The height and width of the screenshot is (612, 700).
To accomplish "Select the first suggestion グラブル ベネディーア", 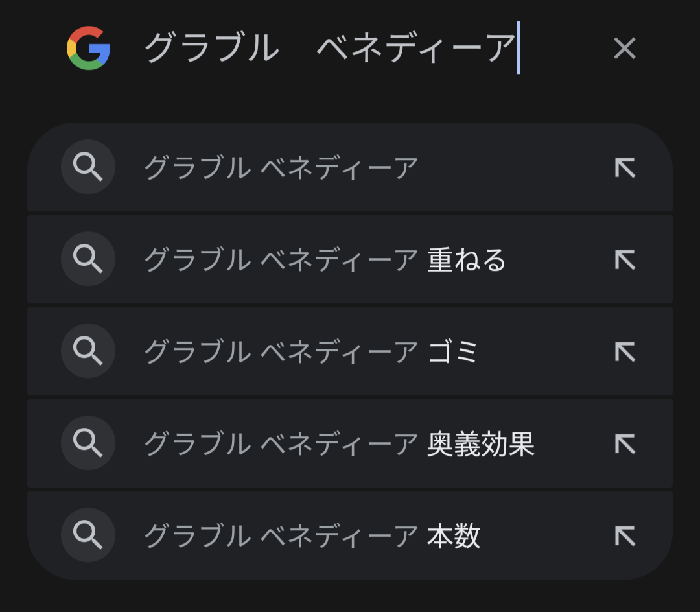I will pos(281,169).
